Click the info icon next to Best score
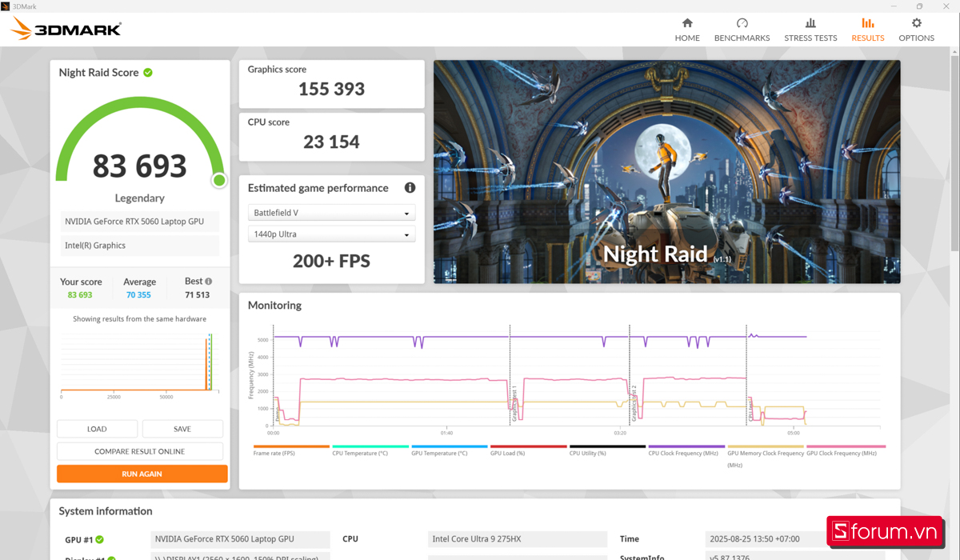 tap(210, 281)
